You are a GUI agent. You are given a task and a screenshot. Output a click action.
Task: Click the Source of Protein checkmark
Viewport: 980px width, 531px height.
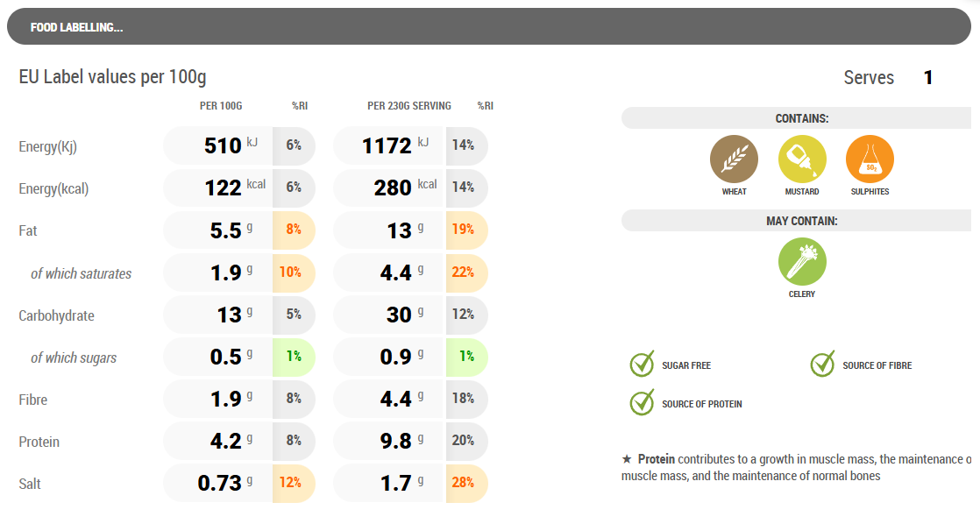[x=643, y=403]
